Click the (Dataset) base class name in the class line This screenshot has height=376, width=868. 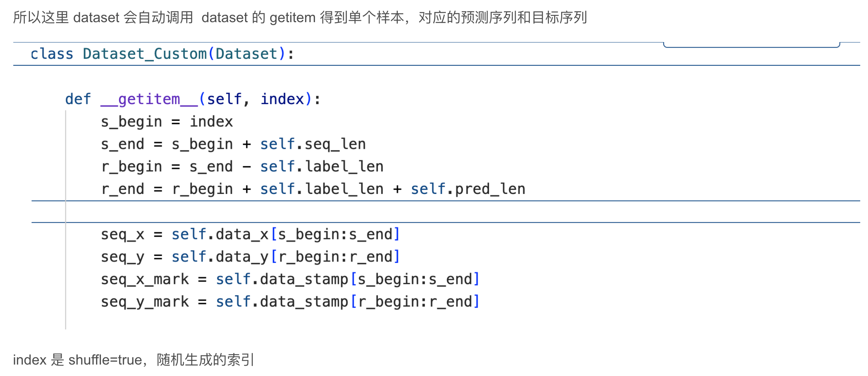[247, 54]
